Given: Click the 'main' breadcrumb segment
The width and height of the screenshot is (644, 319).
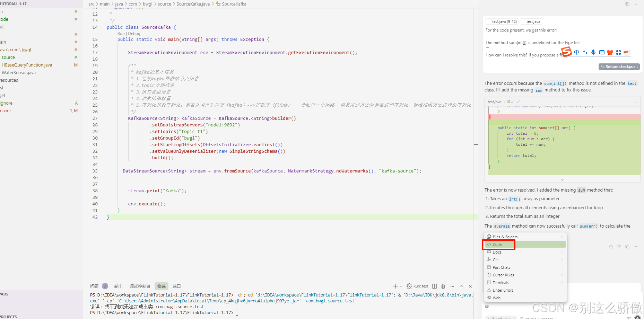Looking at the screenshot, I should coord(105,4).
